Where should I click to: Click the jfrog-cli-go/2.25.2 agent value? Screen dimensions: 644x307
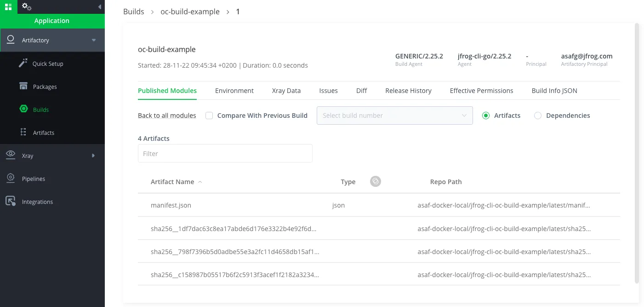coord(484,56)
